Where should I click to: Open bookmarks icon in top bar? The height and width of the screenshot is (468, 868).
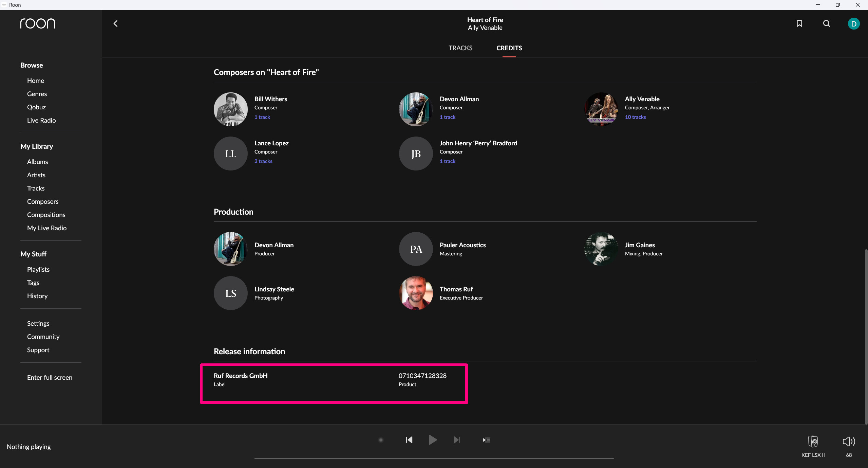tap(799, 23)
